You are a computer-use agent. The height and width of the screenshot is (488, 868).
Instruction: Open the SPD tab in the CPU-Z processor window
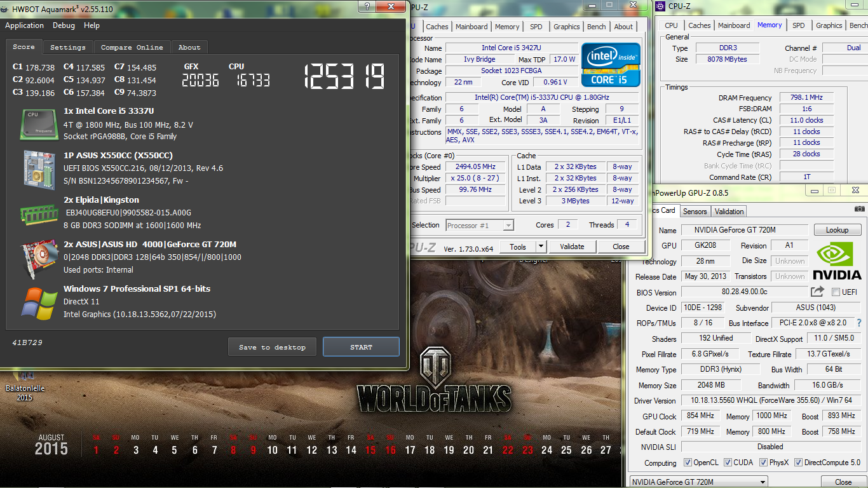(536, 27)
